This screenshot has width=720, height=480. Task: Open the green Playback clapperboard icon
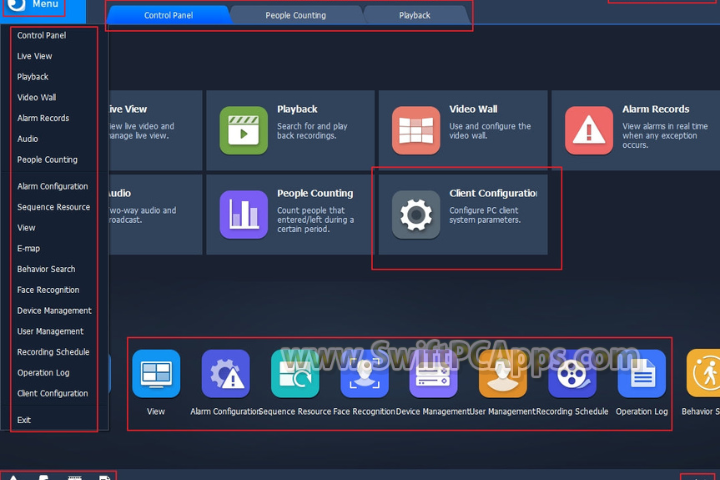click(243, 130)
